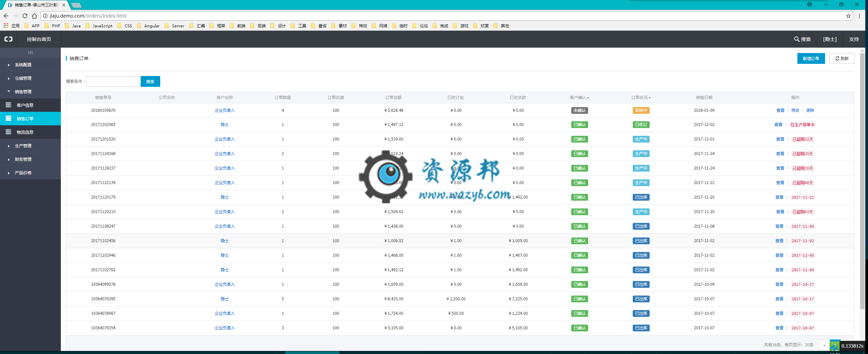Expand the 生产管理 sidebar section
Viewport: 868px width, 354px height.
point(30,146)
